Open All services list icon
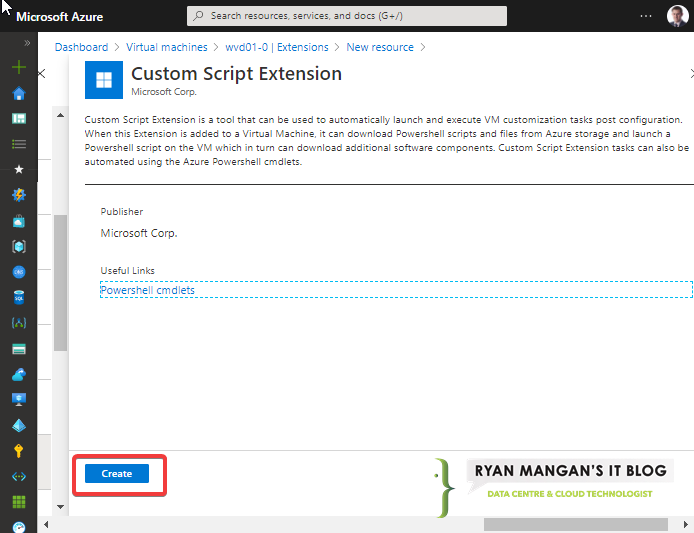This screenshot has height=533, width=694. tap(19, 144)
